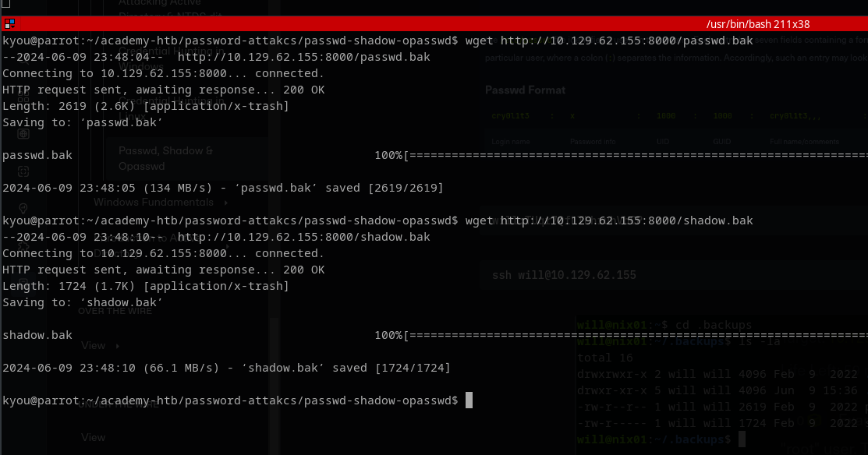This screenshot has width=868, height=455.
Task: Click the 'Length: 1724 (1.7K)' output line
Action: point(145,286)
